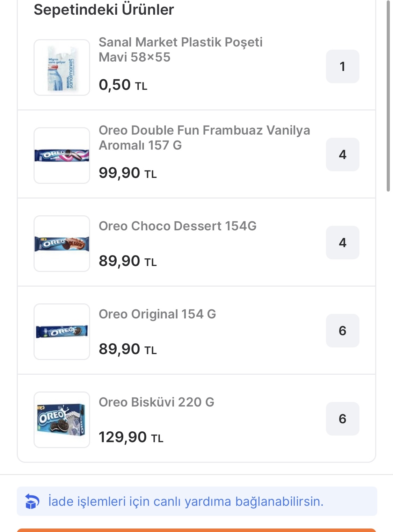Tap the Oreo Choco Dessert thumbnail
This screenshot has width=393, height=532.
(62, 244)
